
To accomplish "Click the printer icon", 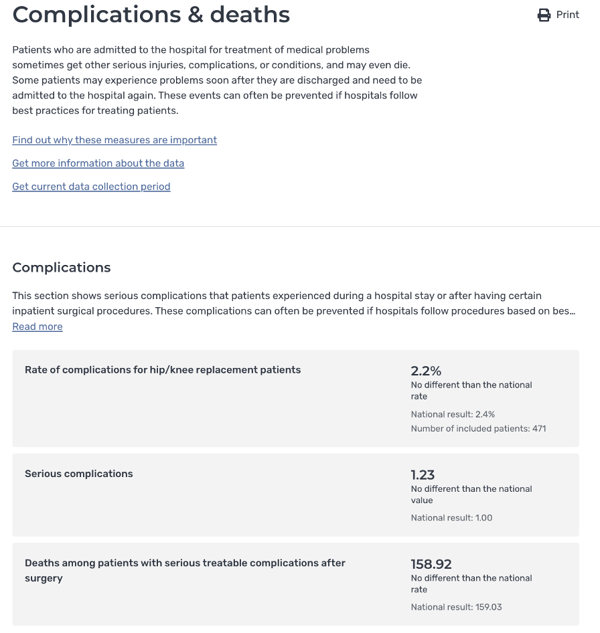I will pyautogui.click(x=543, y=15).
